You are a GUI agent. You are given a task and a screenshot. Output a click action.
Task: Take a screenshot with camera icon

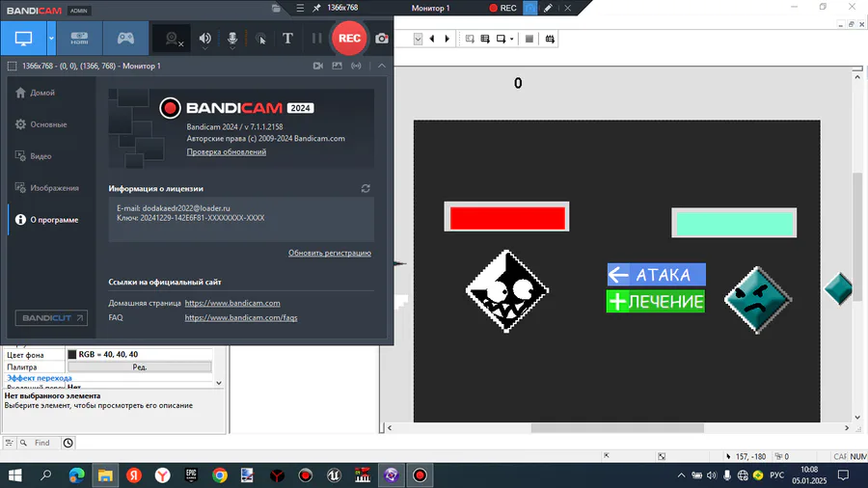(381, 39)
